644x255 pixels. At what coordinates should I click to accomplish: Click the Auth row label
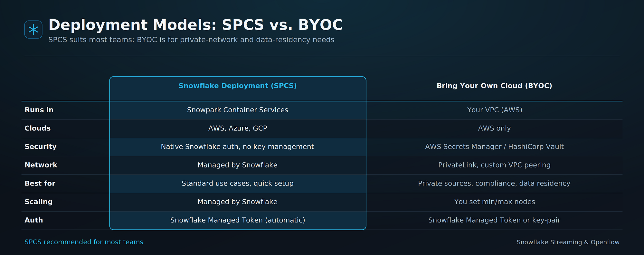34,220
